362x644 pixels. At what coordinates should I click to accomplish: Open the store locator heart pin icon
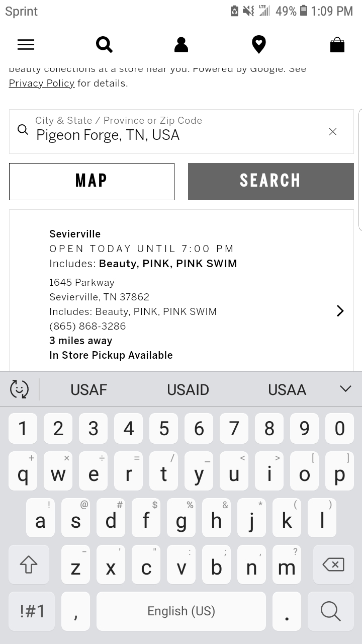pos(258,45)
